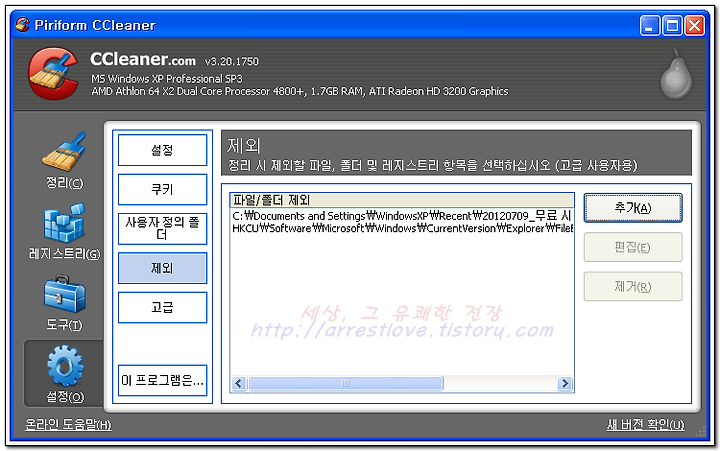
Task: Click the 편집(E) edit button
Action: pos(633,248)
